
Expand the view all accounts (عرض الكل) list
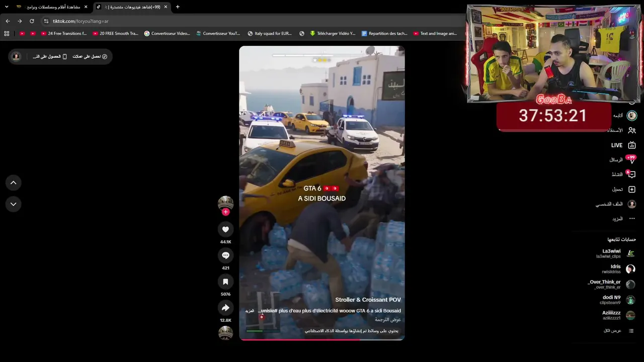tap(618, 331)
